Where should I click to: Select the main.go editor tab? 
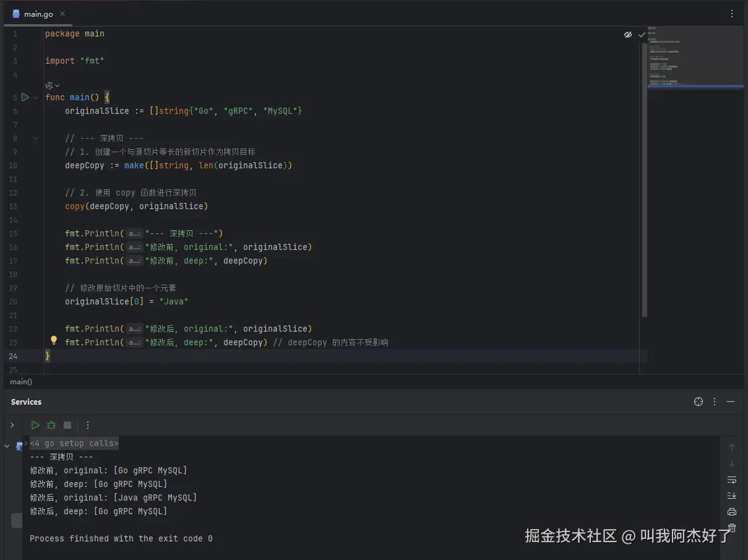point(38,14)
